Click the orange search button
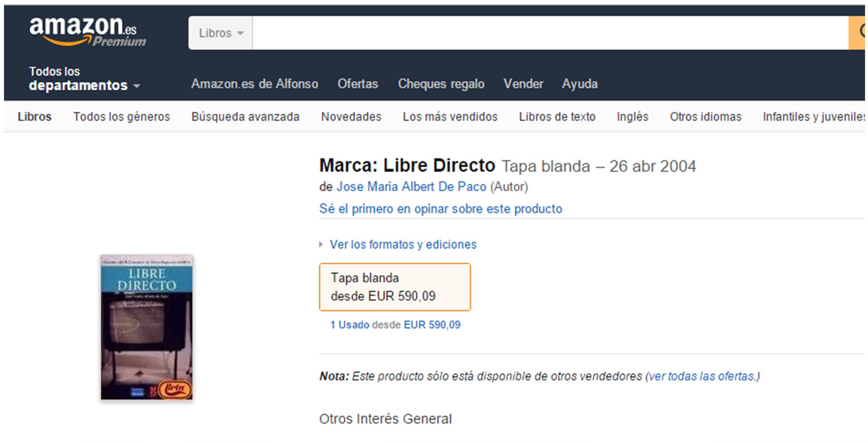This screenshot has height=443, width=868. tap(858, 33)
